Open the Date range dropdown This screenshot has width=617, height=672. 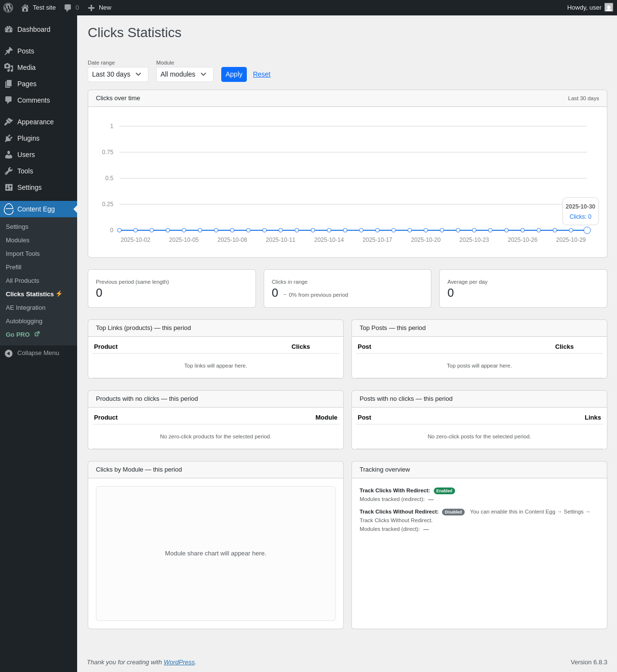point(118,74)
